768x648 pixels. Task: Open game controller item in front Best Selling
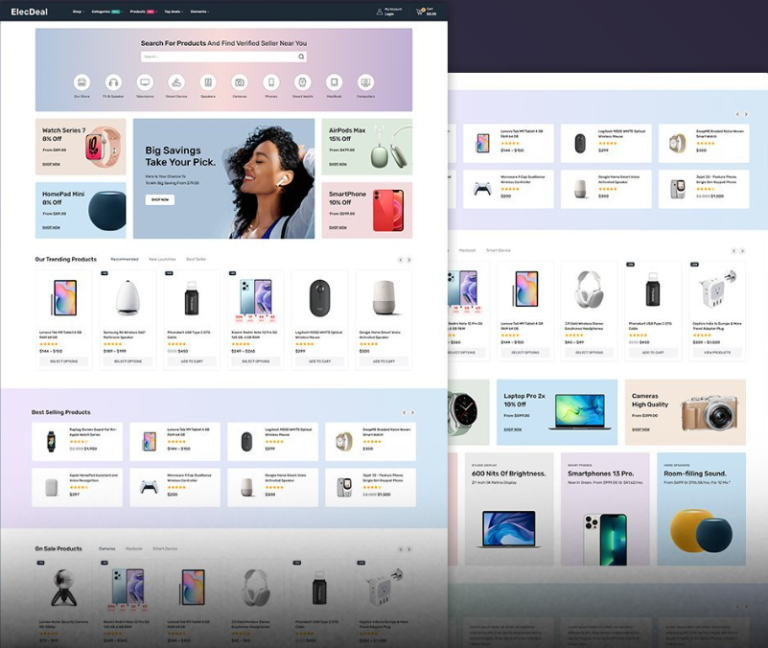[175, 487]
